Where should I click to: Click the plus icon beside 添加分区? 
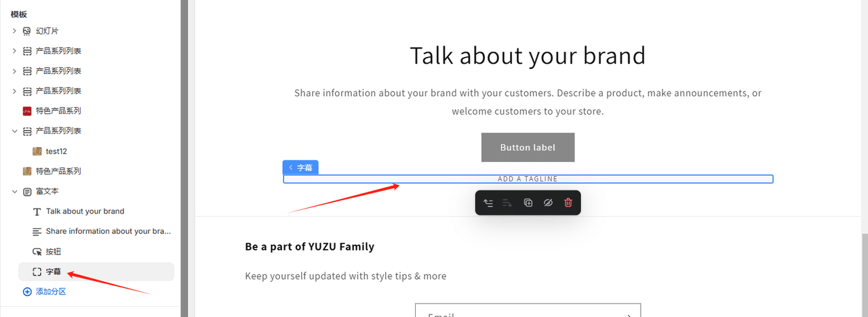[x=27, y=292]
